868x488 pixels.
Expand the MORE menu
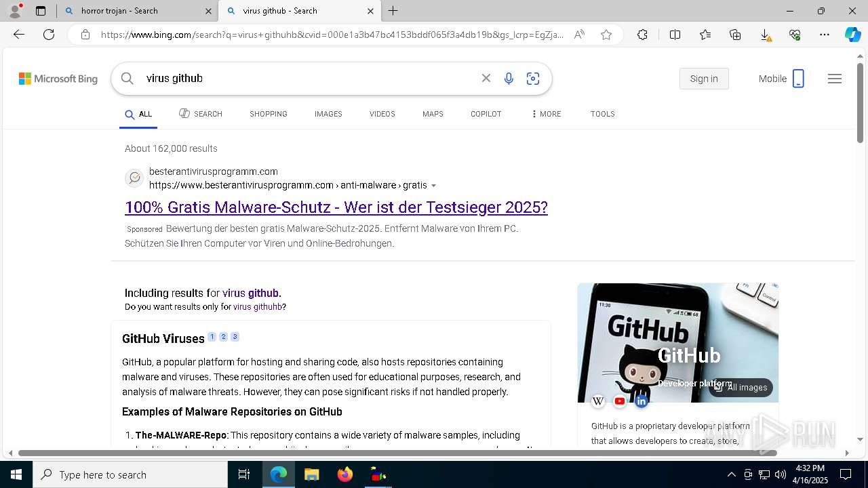point(547,114)
